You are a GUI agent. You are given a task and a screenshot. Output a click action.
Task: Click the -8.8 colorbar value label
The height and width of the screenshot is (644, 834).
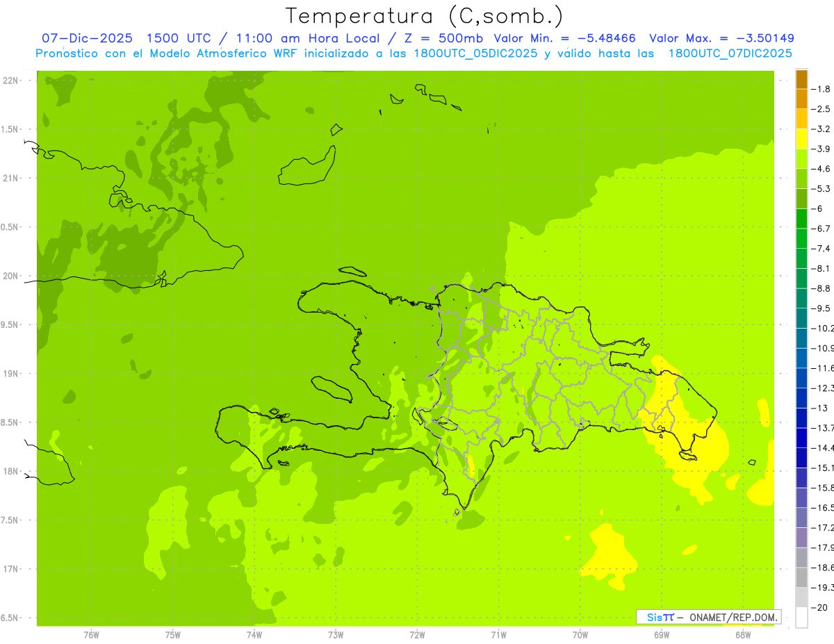click(x=821, y=288)
